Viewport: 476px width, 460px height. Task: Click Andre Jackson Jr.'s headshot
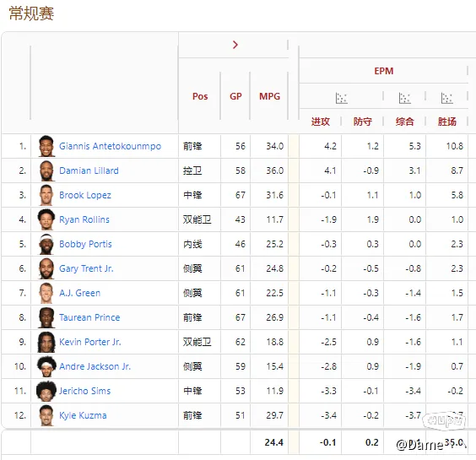[46, 366]
